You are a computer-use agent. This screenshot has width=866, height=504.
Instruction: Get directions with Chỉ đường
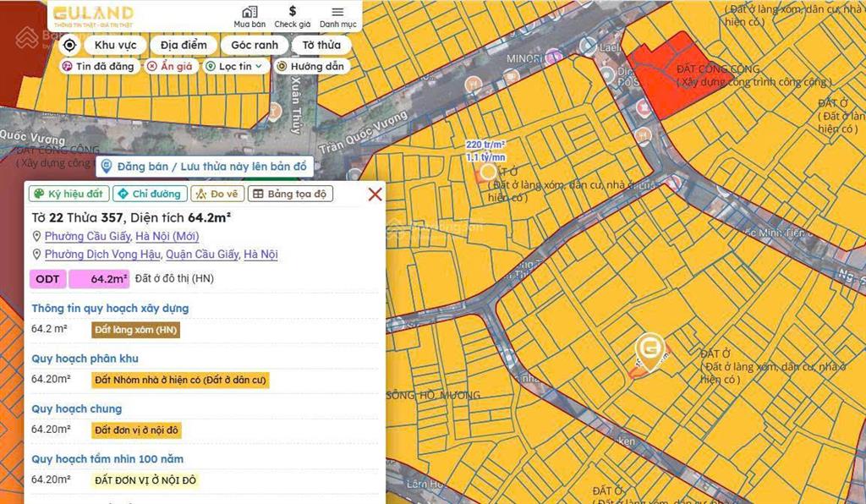click(150, 194)
